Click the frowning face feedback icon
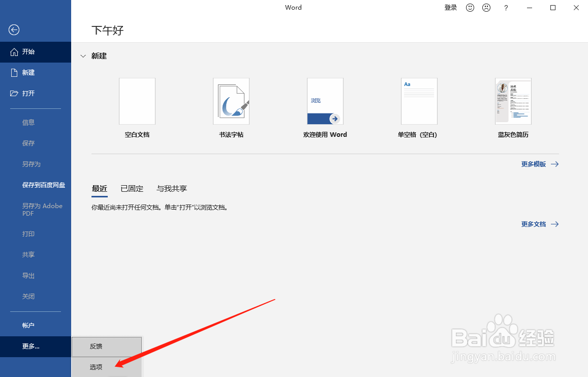Image resolution: width=588 pixels, height=377 pixels. 486,8
